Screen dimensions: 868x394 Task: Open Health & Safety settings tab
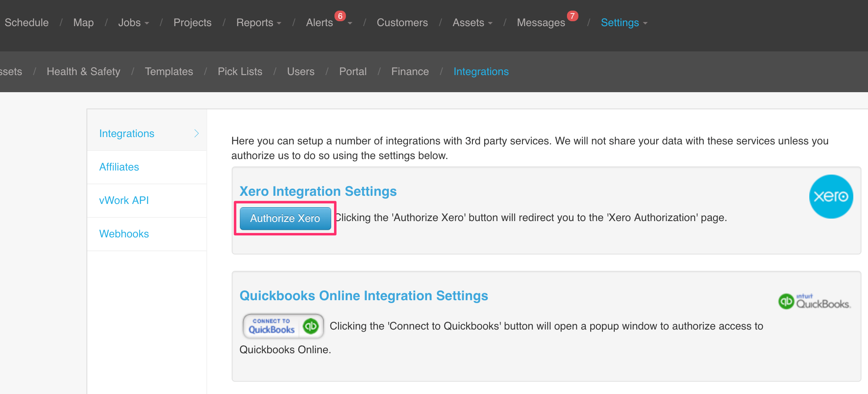click(84, 72)
